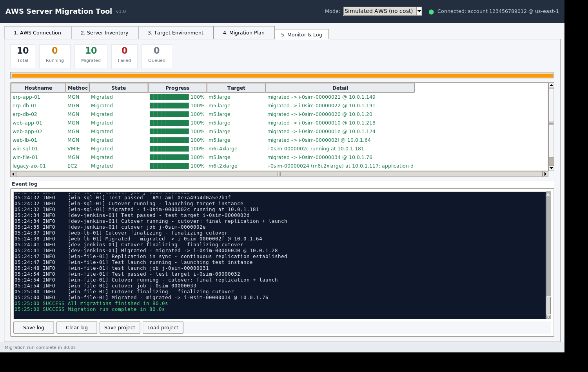Click the progress bar in the erp-app-01 row
Screen dimensions: 588x372
(169, 97)
